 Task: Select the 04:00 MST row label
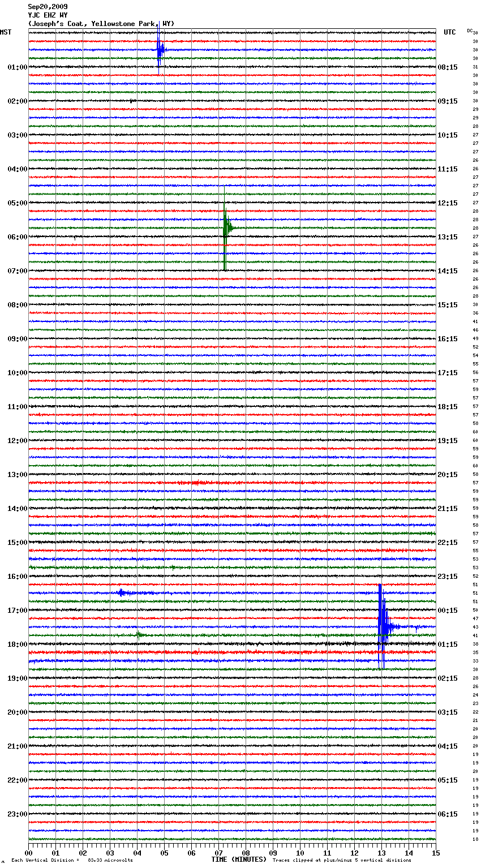(17, 169)
